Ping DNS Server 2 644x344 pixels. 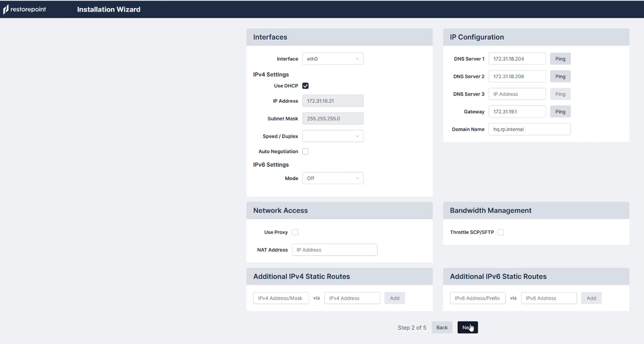tap(560, 76)
